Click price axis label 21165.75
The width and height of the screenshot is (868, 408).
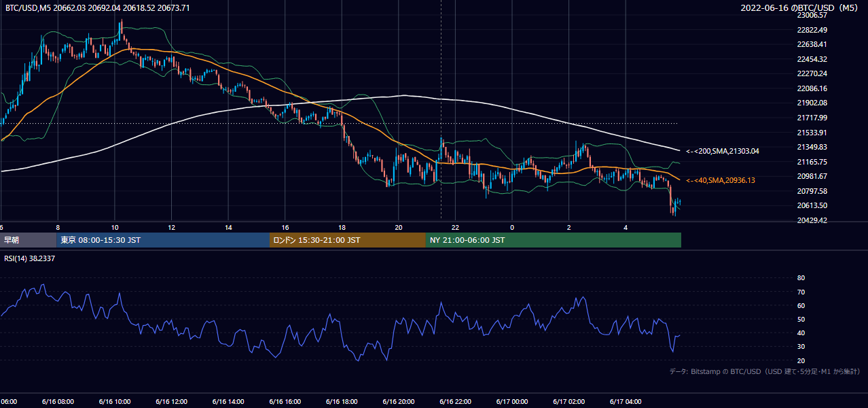pyautogui.click(x=812, y=162)
